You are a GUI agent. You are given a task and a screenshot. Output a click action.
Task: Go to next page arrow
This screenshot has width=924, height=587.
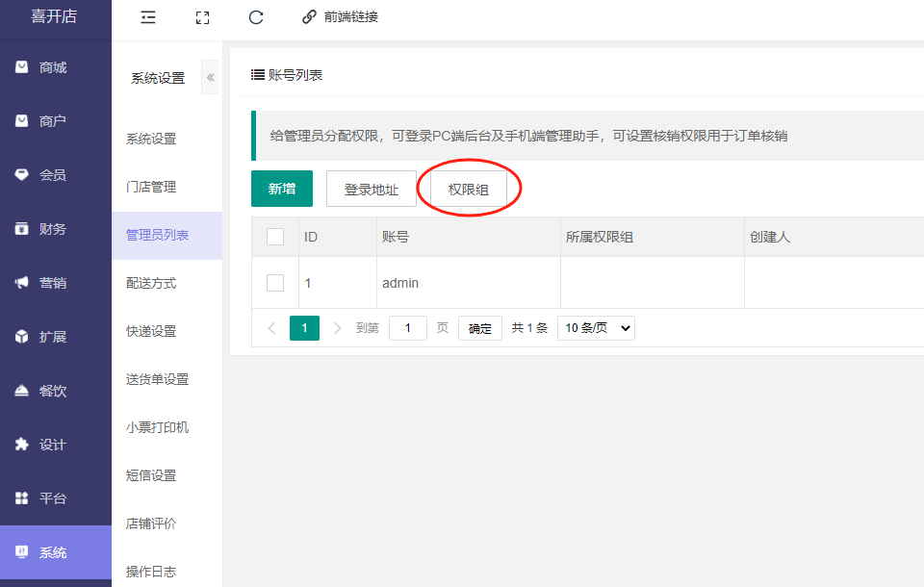click(337, 328)
